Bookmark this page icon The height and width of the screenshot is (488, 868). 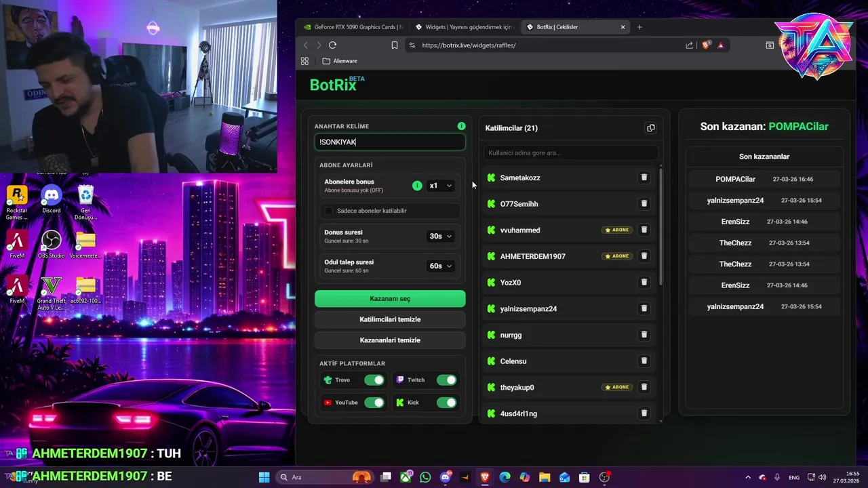tap(395, 45)
